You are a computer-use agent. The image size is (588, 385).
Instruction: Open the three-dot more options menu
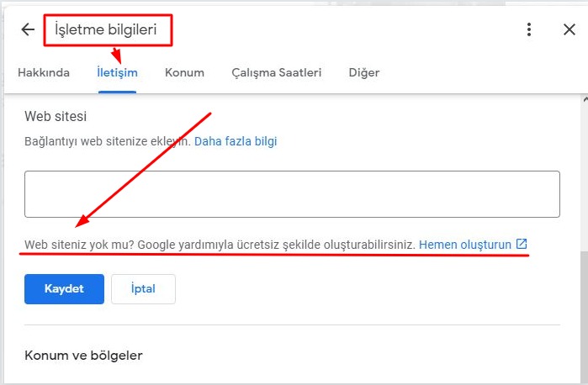[x=528, y=30]
